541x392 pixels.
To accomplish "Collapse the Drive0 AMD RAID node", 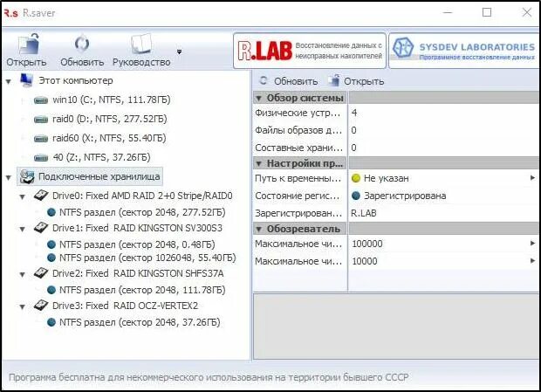I will (23, 196).
